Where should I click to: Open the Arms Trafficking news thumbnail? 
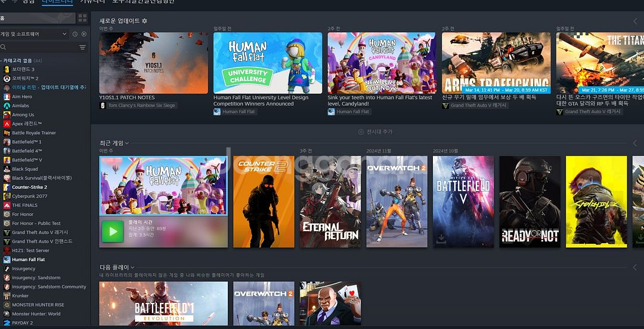(x=496, y=63)
